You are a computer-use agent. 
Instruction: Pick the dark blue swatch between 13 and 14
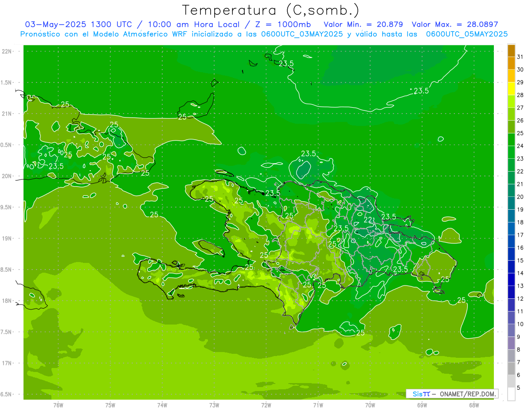pyautogui.click(x=511, y=280)
